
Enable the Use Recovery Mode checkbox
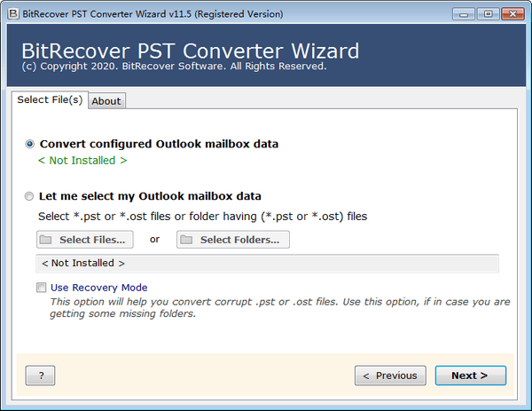(x=41, y=288)
